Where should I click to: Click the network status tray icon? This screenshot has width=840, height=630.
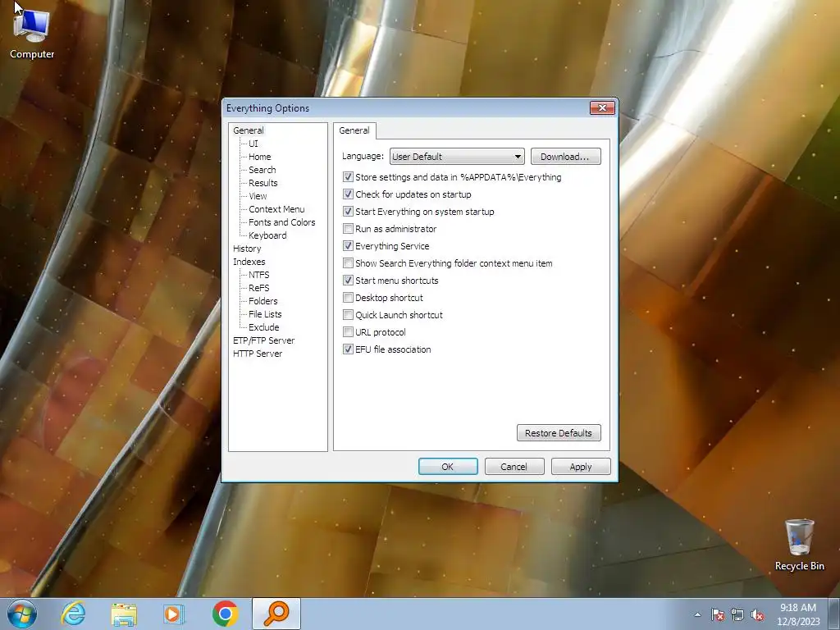(x=737, y=614)
